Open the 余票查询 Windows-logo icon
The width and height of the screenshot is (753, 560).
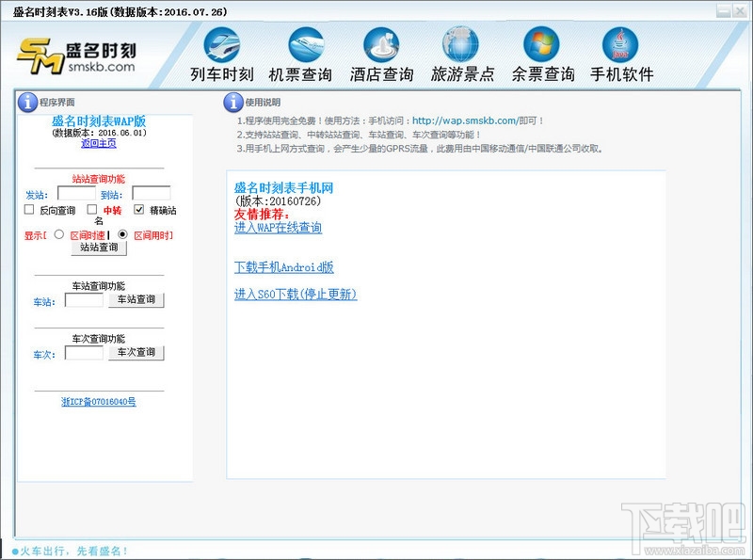point(541,44)
